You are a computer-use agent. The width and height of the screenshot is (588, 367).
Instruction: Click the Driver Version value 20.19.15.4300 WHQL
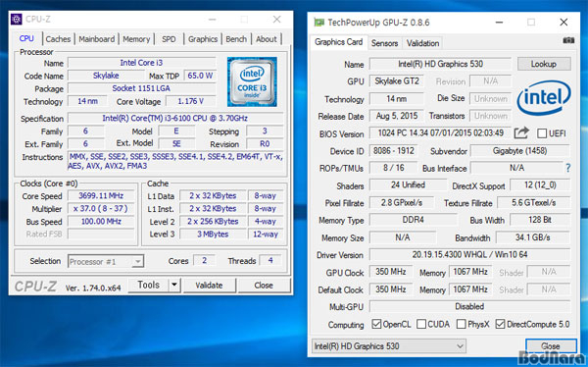tap(469, 254)
